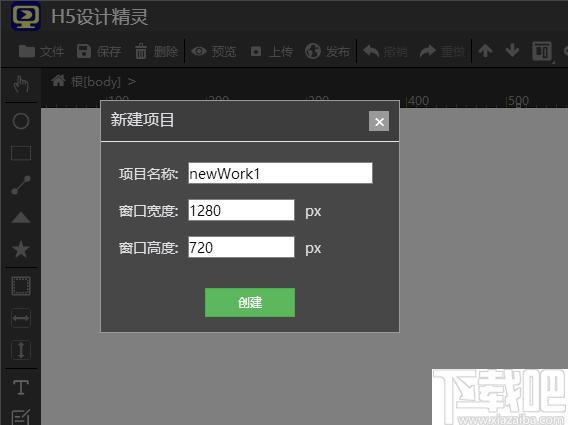Close the 新建项目 dialog
This screenshot has height=425, width=568.
(379, 121)
